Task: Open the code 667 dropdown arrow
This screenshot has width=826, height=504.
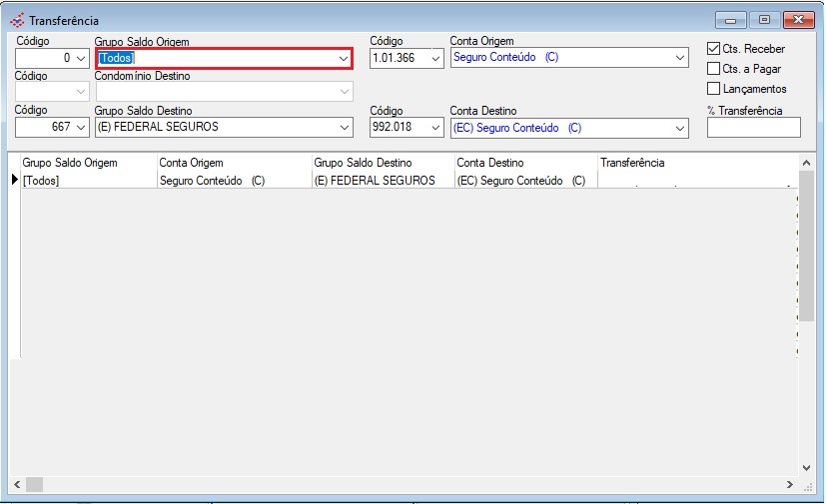Action: point(81,128)
